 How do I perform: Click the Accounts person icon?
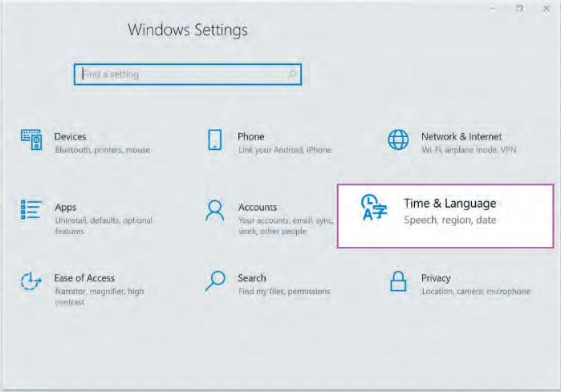pyautogui.click(x=215, y=211)
